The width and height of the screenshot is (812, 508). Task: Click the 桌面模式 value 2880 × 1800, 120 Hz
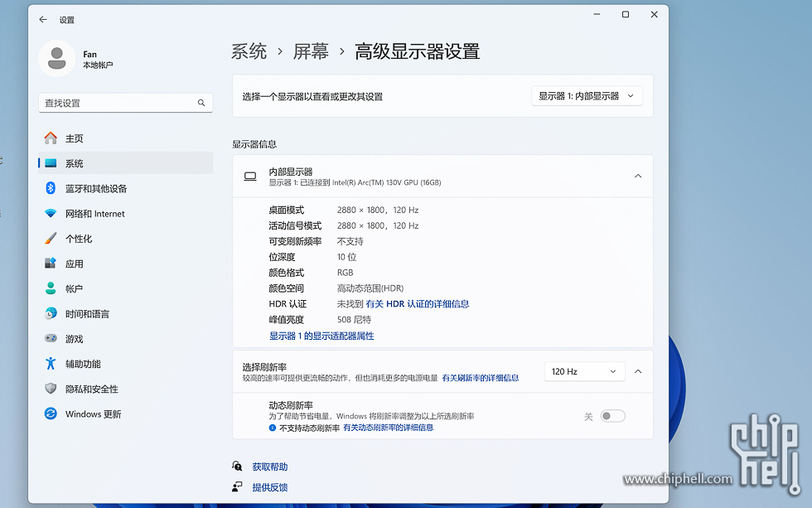point(378,210)
